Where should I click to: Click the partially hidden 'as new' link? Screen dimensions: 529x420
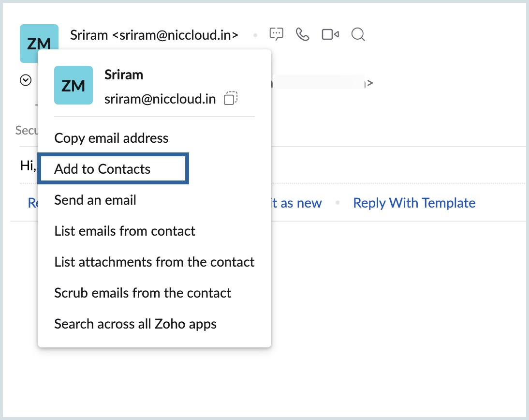click(297, 203)
